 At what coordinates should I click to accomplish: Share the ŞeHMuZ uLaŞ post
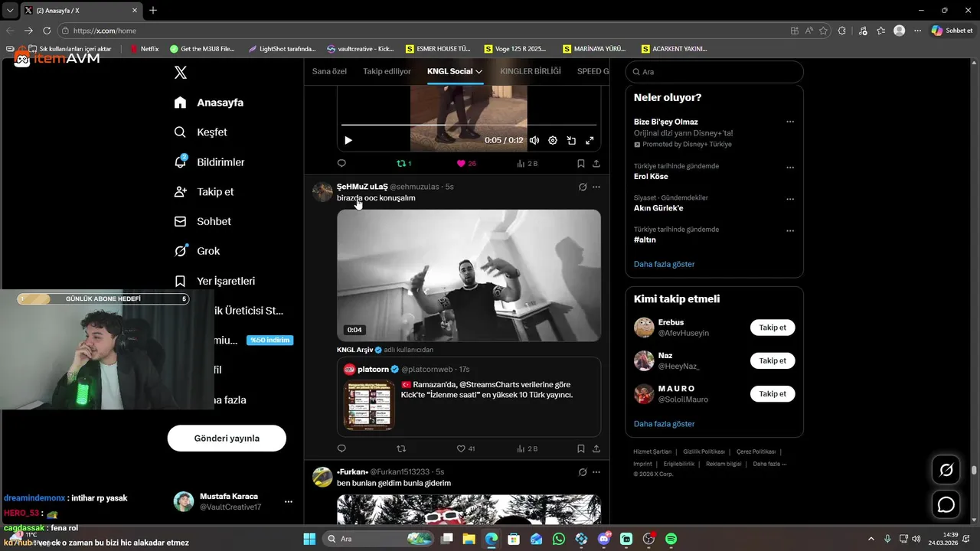596,448
